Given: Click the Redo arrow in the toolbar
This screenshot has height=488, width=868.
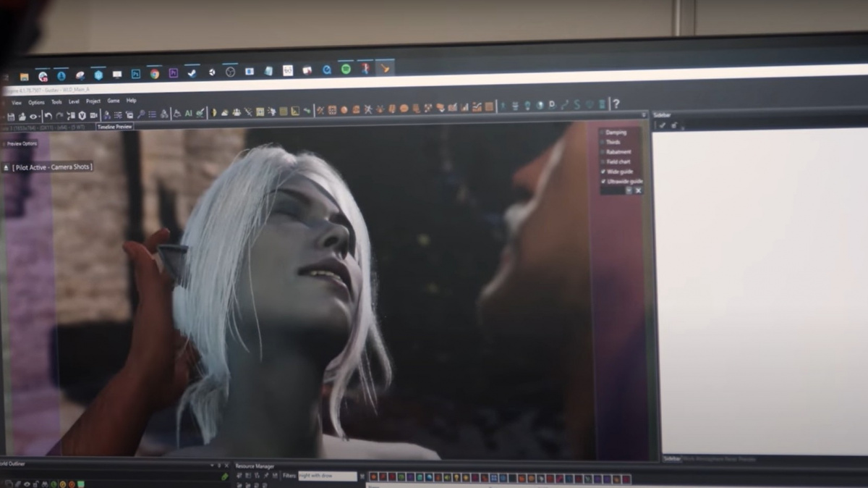Looking at the screenshot, I should tap(59, 116).
